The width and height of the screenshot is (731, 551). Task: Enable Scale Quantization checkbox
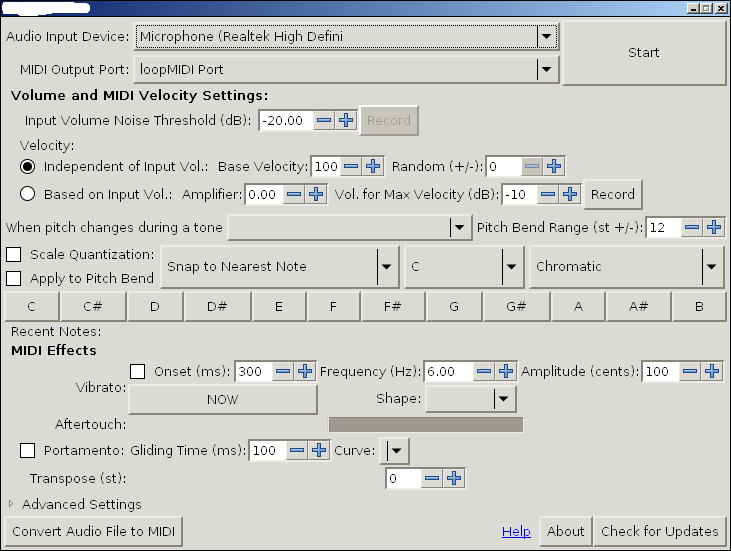14,255
